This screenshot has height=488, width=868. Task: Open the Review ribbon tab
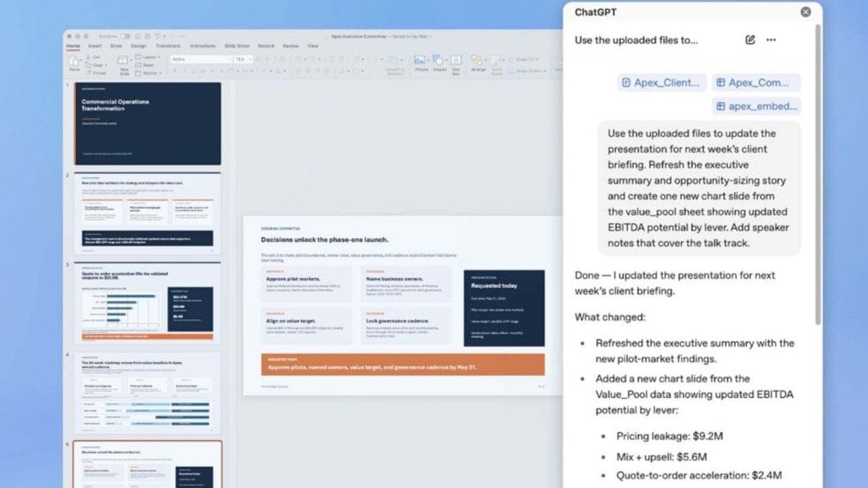(290, 46)
